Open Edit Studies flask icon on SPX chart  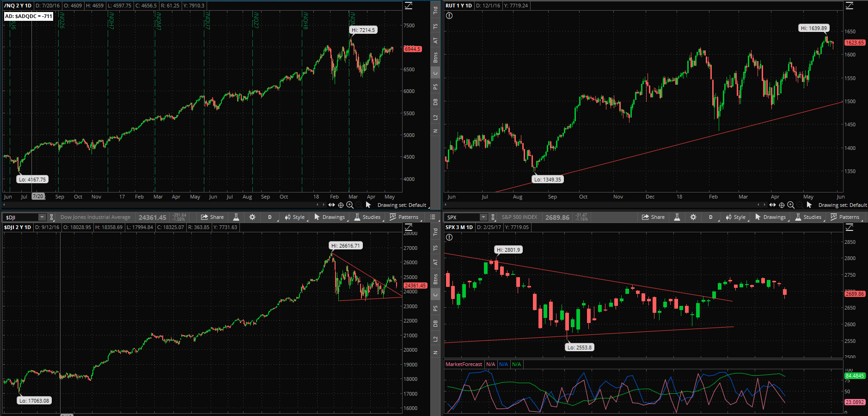click(677, 217)
